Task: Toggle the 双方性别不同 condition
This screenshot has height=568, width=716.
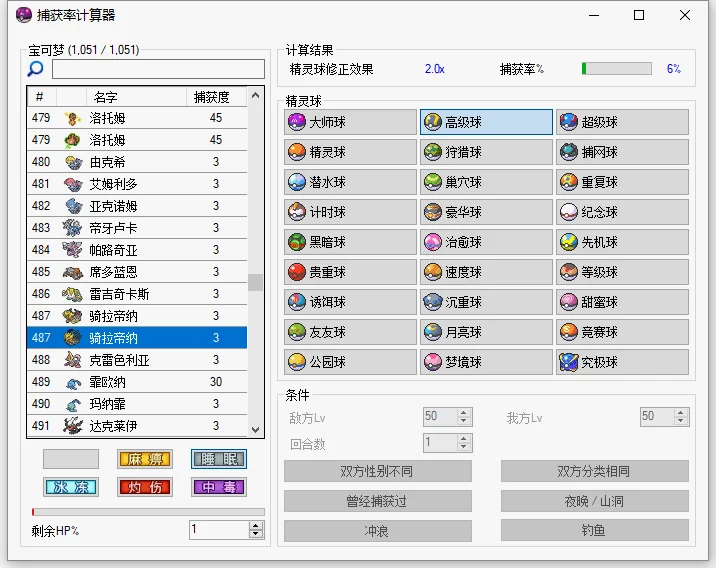Action: pyautogui.click(x=378, y=471)
